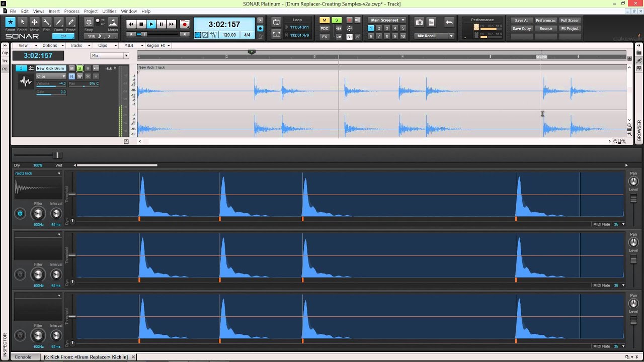Toggle the PDC override button

(x=325, y=29)
